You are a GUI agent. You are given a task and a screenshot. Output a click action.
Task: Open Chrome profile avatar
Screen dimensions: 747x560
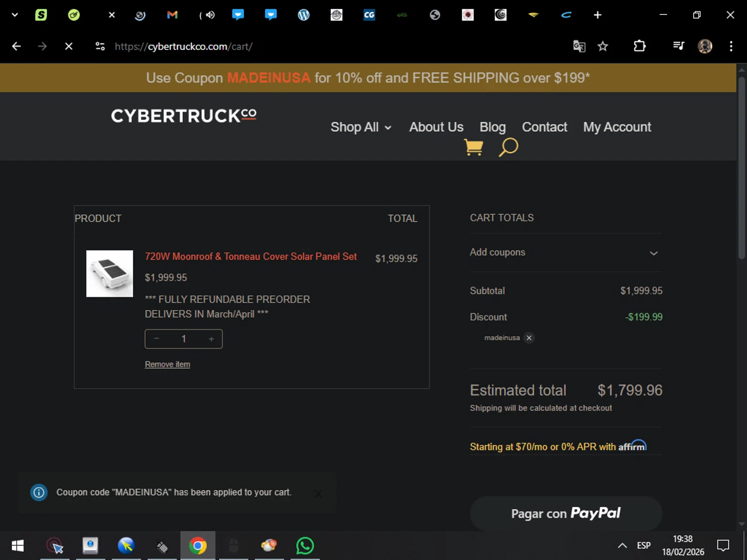tap(705, 46)
